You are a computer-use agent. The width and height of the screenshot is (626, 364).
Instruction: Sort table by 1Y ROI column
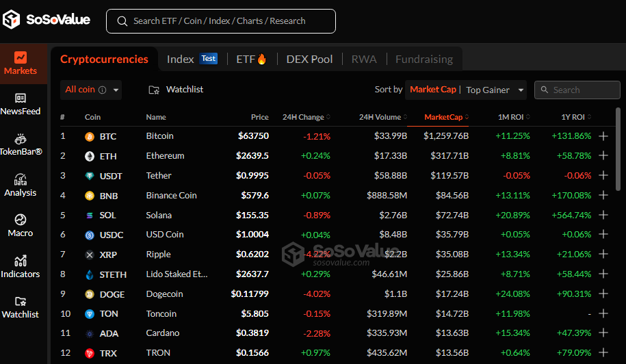[576, 117]
